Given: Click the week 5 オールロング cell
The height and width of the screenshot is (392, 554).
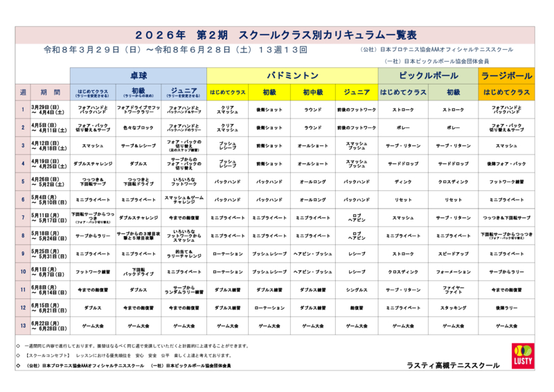Looking at the screenshot, I should coord(313,181).
